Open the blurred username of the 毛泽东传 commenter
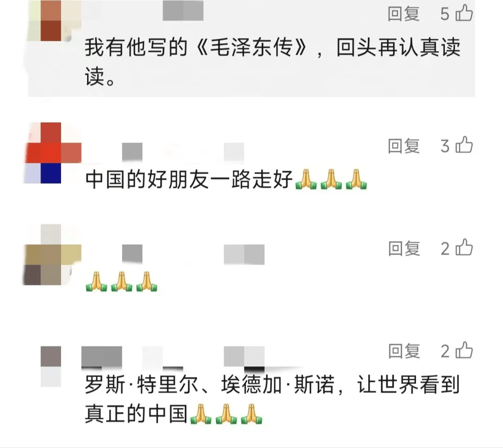Screen dimensions: 503x448 pyautogui.click(x=183, y=10)
